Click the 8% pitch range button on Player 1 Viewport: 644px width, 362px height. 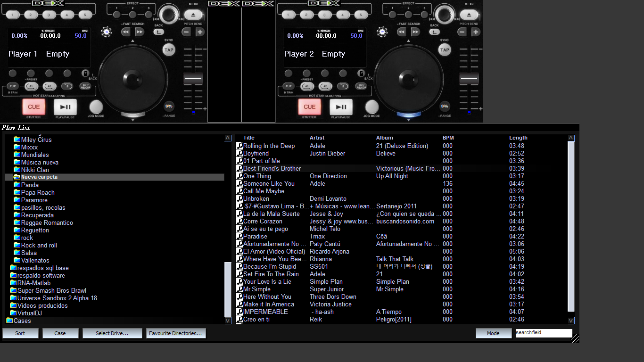[x=169, y=106]
